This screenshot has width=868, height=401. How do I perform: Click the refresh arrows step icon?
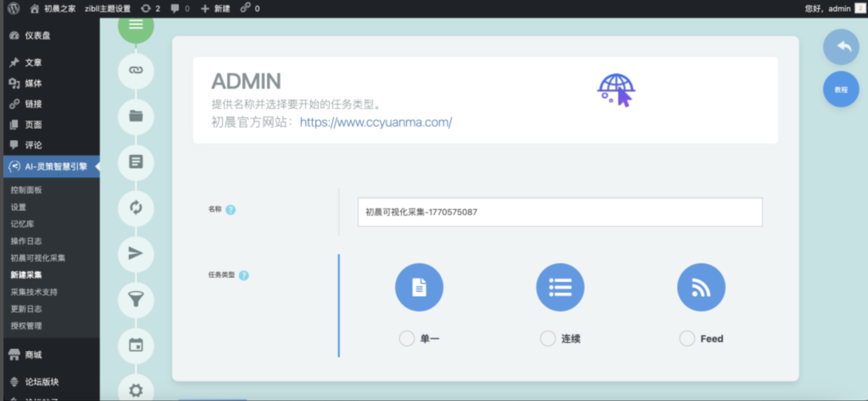pos(136,208)
